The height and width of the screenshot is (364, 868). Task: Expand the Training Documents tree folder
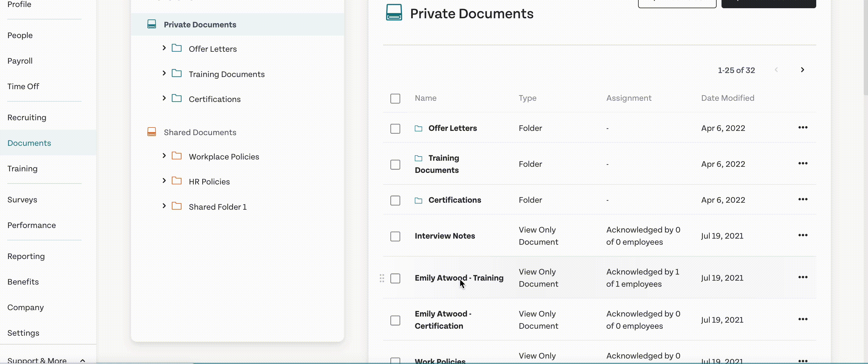[164, 73]
